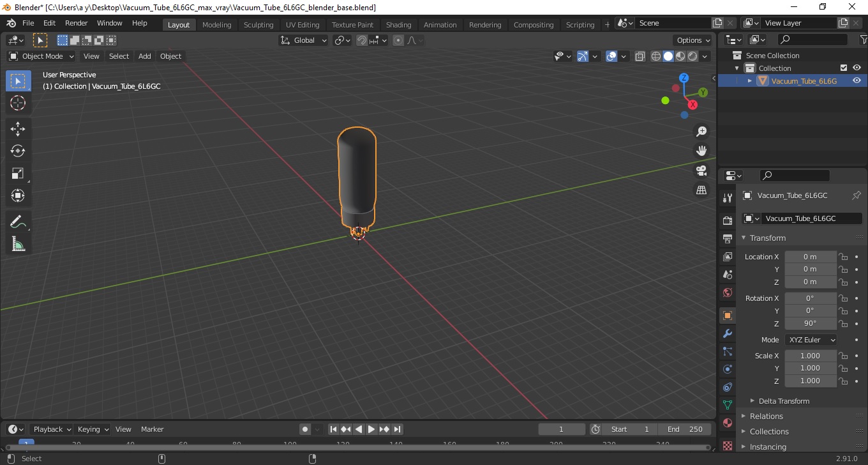Select the Cursor tool in the toolbar
Screen dimensions: 868x465
tap(18, 103)
